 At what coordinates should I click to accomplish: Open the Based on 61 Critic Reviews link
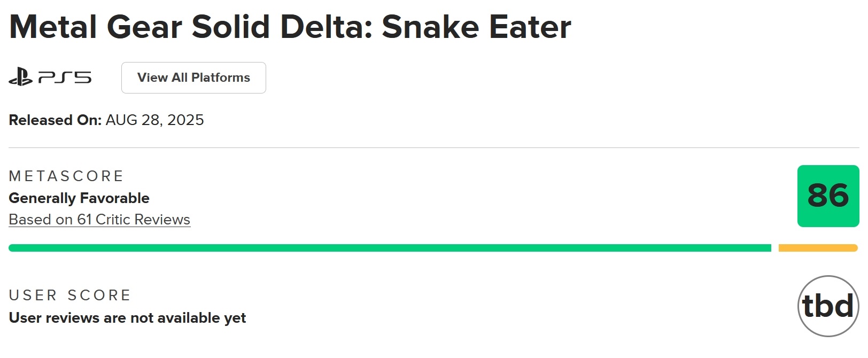[99, 220]
